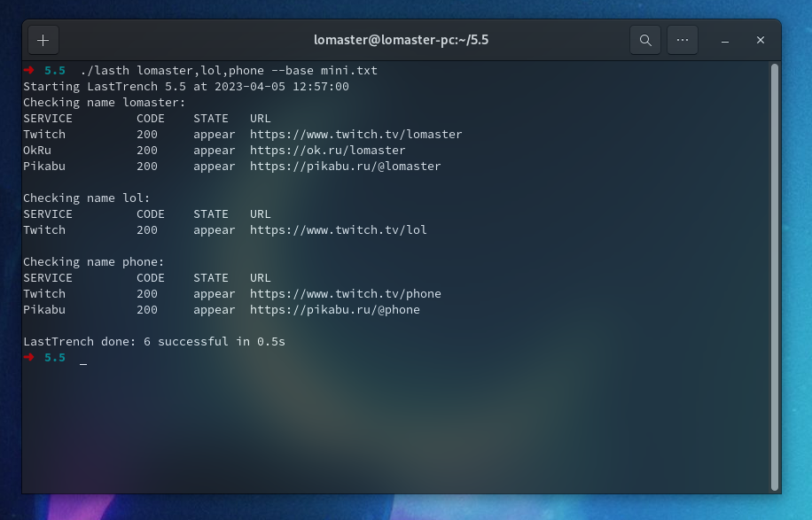Screen dimensions: 812x520
Task: Click SERVICE header under Checking name phone
Action: click(x=48, y=278)
